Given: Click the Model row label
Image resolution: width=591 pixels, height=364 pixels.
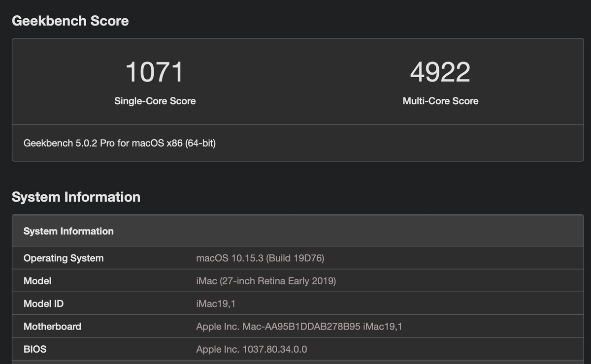Looking at the screenshot, I should tap(37, 281).
